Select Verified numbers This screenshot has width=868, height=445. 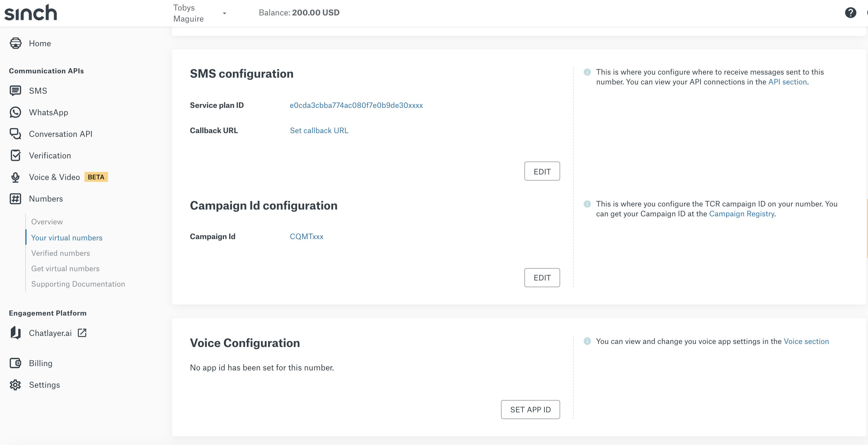tap(61, 253)
